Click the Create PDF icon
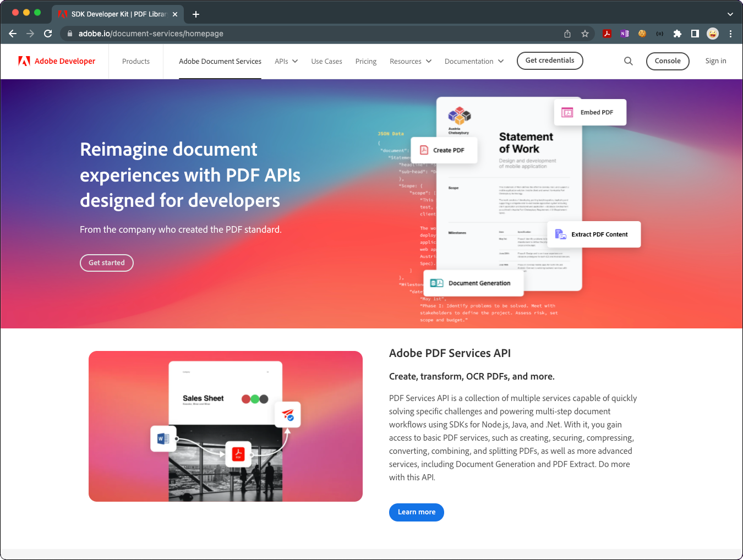Image resolution: width=743 pixels, height=560 pixels. [x=424, y=150]
